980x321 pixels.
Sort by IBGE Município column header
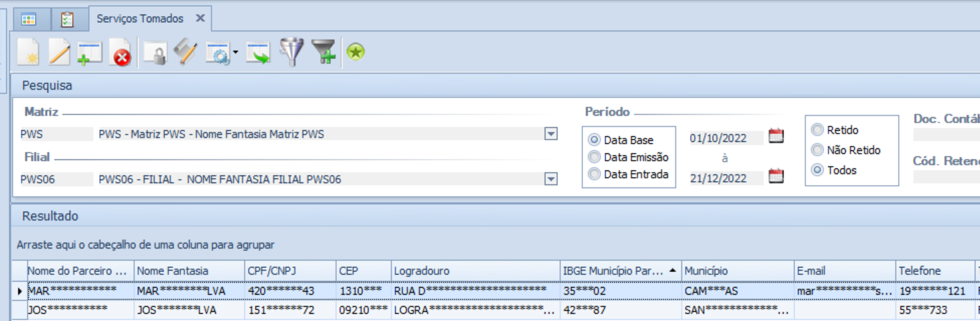tap(620, 271)
